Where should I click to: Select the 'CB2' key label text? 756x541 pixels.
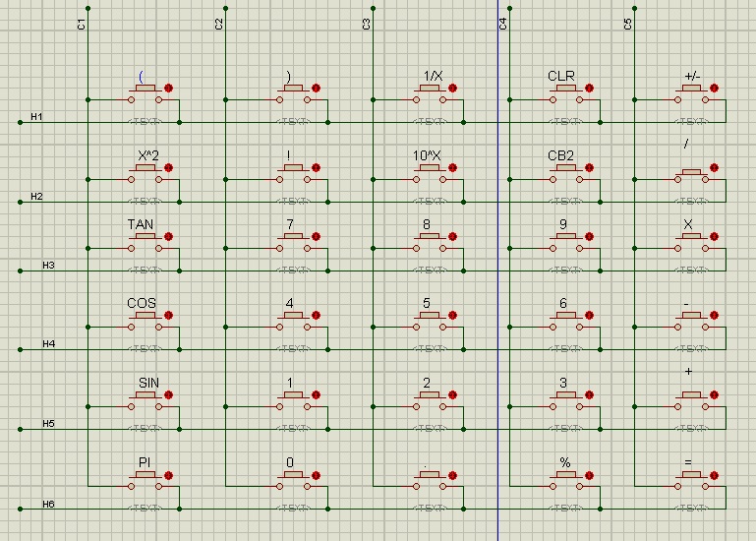560,155
